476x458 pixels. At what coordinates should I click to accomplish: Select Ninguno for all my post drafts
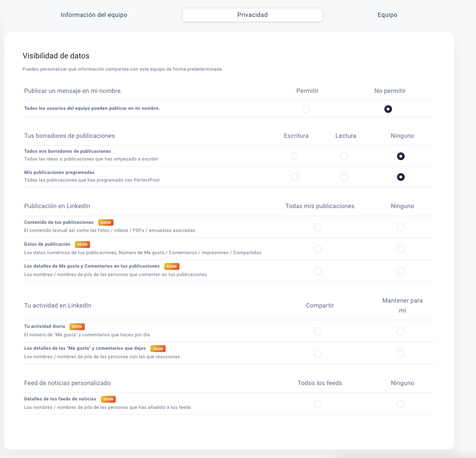(401, 156)
